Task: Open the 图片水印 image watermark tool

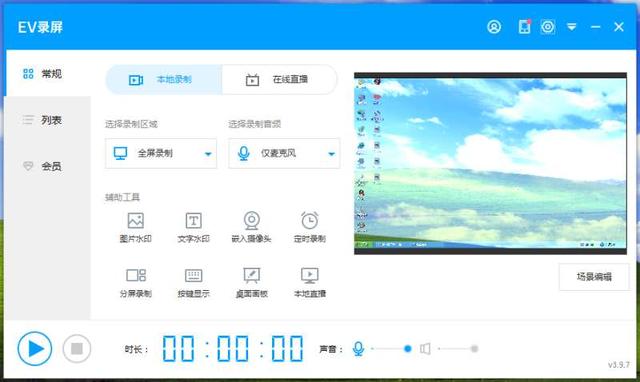Action: pos(136,228)
